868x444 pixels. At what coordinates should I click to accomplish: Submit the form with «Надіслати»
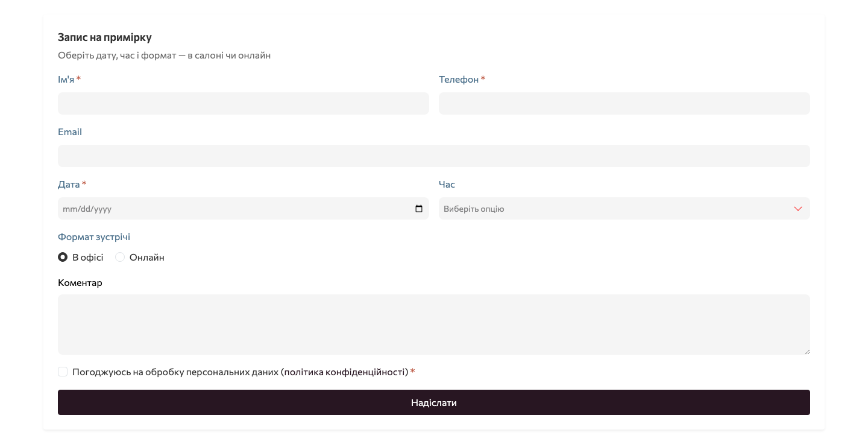click(434, 402)
